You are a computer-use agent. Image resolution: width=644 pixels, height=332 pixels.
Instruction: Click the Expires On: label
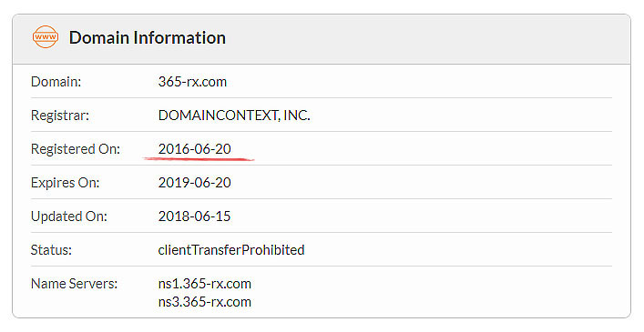(65, 183)
